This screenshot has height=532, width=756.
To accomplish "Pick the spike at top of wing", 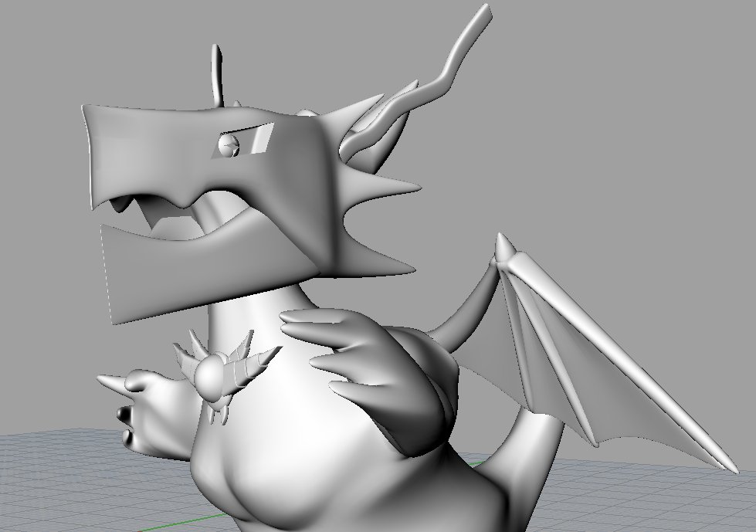I will [x=503, y=248].
